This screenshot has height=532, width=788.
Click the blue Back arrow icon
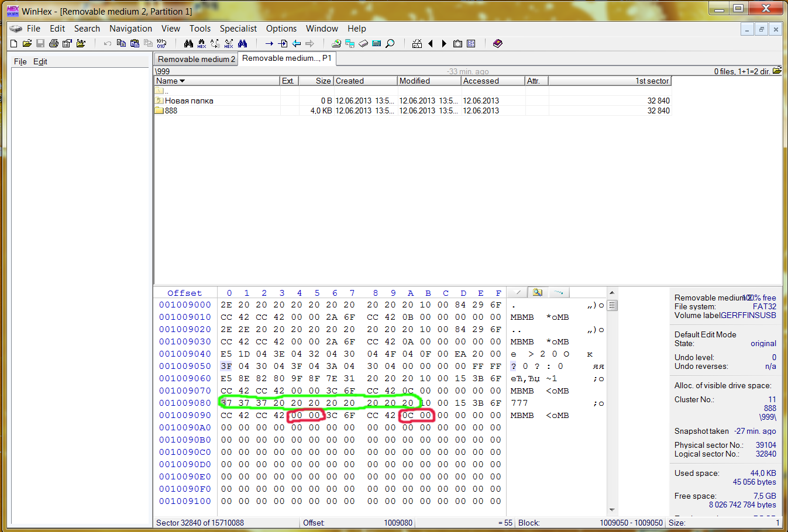297,43
